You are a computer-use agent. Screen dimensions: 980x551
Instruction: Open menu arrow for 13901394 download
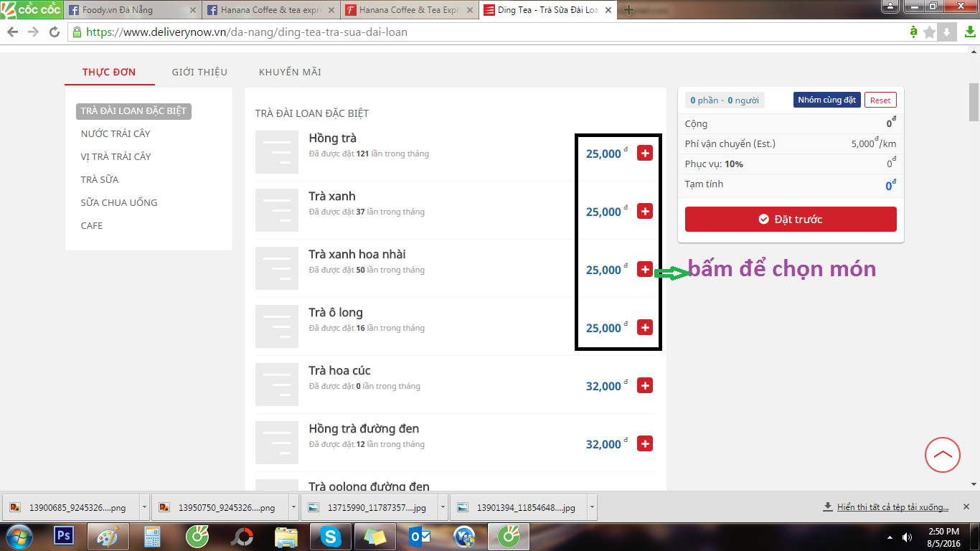592,507
